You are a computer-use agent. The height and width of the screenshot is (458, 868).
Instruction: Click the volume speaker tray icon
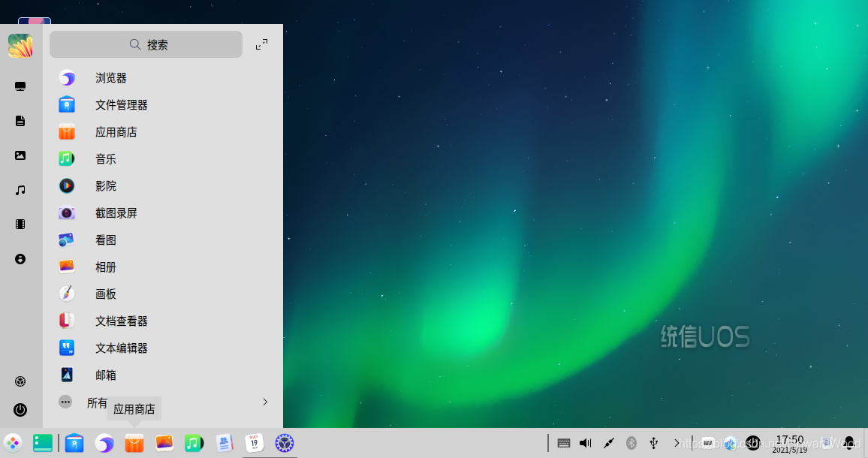click(586, 443)
